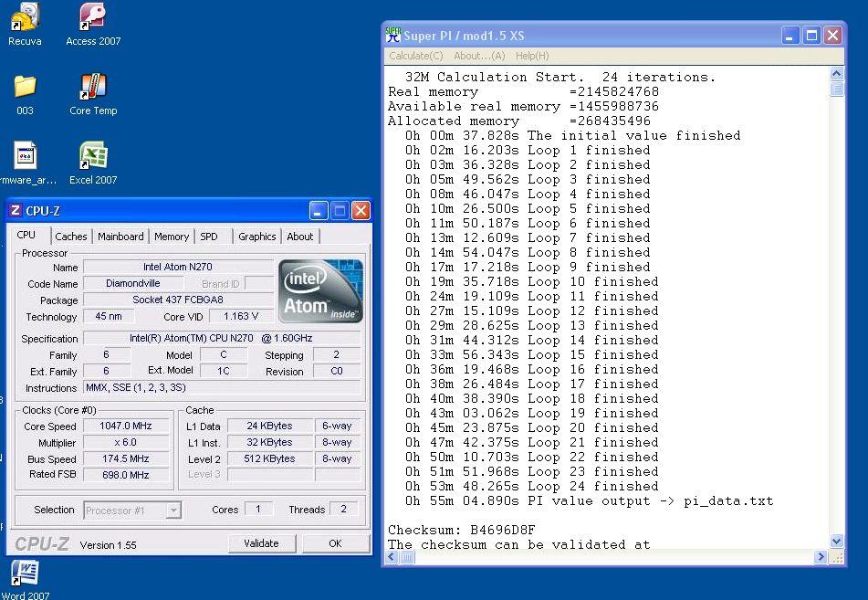Click the CPU-Z title bar Z icon

click(x=16, y=211)
